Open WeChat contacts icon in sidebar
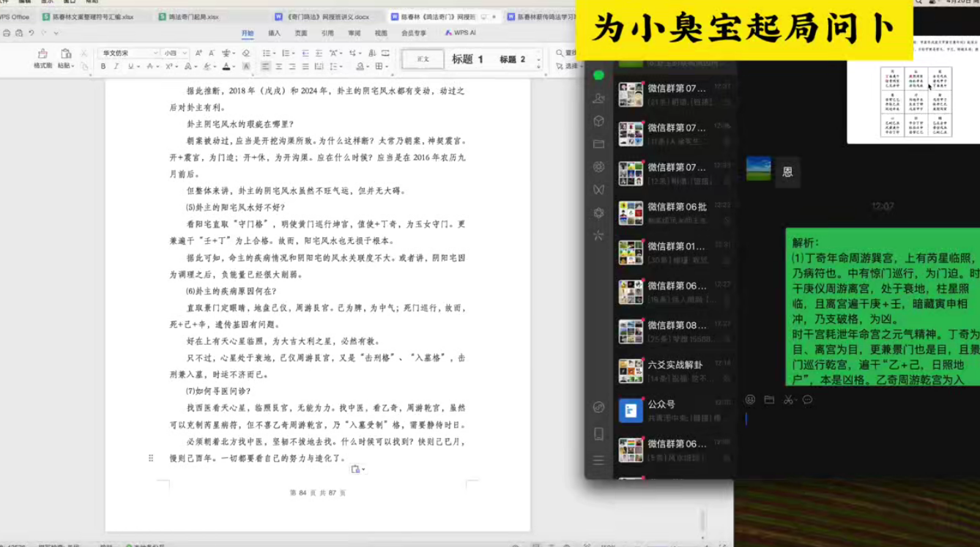Viewport: 980px width, 547px height. click(x=598, y=98)
